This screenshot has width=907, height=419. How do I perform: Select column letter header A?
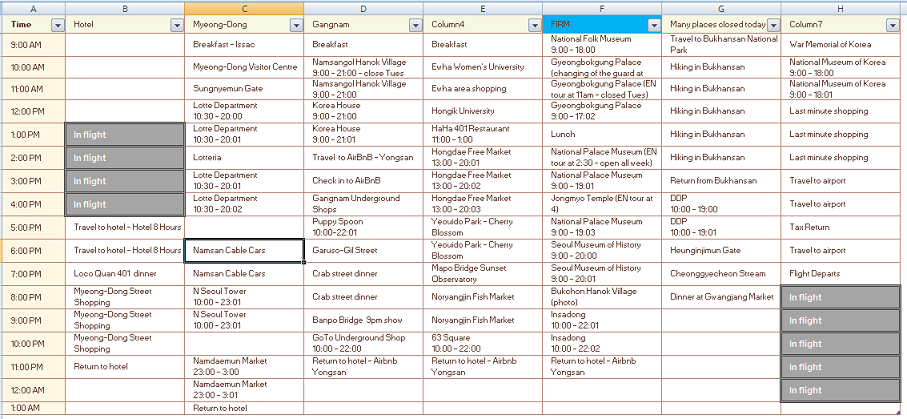[33, 8]
